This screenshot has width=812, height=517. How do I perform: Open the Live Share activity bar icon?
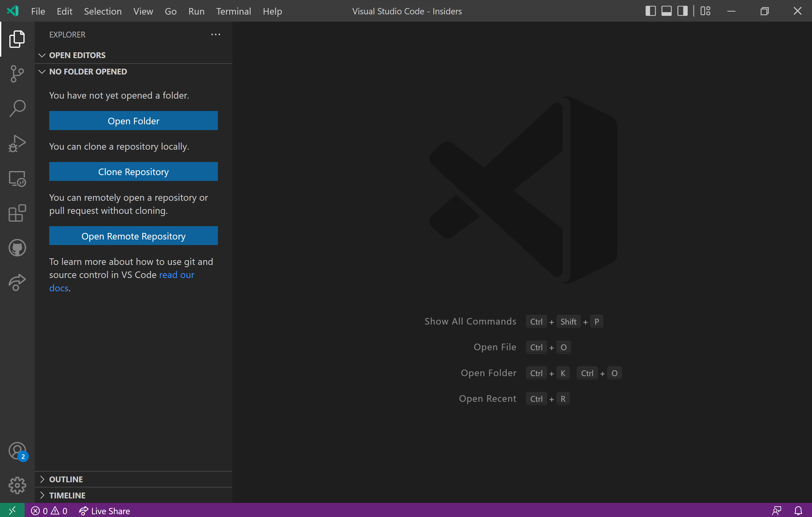coord(17,283)
